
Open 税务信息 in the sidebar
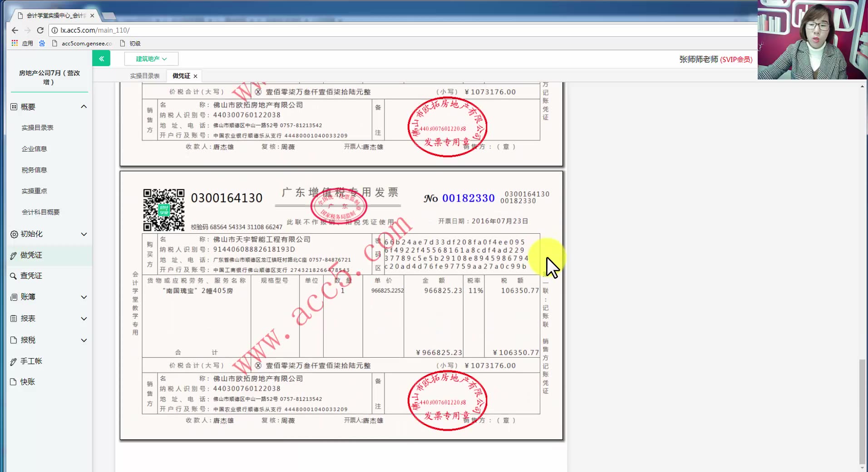pyautogui.click(x=35, y=170)
